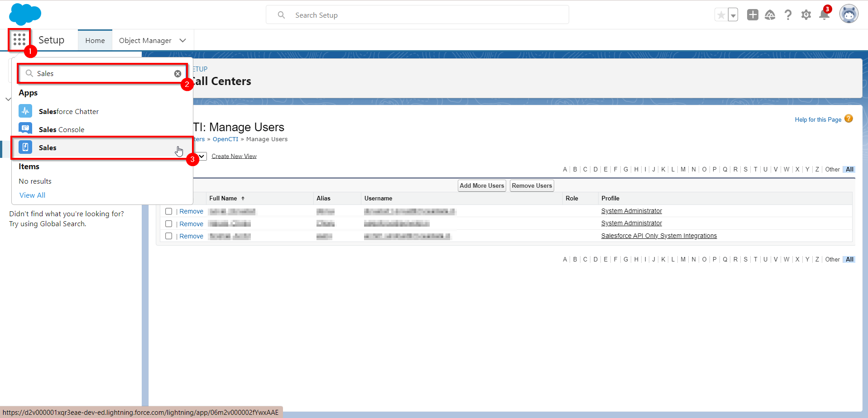Viewport: 868px width, 418px height.
Task: Remove the second listed user
Action: (x=191, y=224)
